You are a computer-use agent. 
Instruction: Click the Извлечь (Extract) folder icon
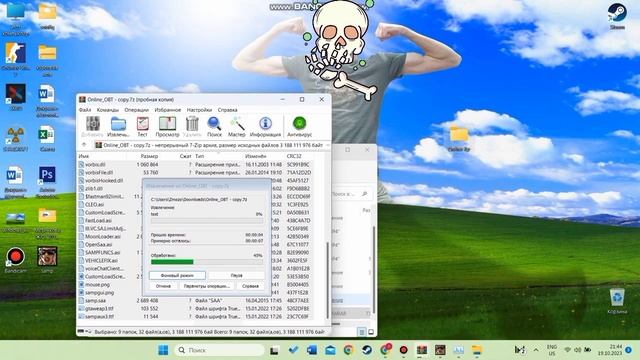pyautogui.click(x=118, y=127)
